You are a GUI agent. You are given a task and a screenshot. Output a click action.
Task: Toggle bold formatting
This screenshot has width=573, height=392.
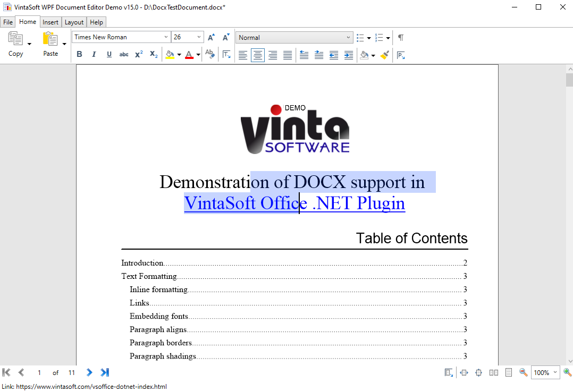coord(79,55)
